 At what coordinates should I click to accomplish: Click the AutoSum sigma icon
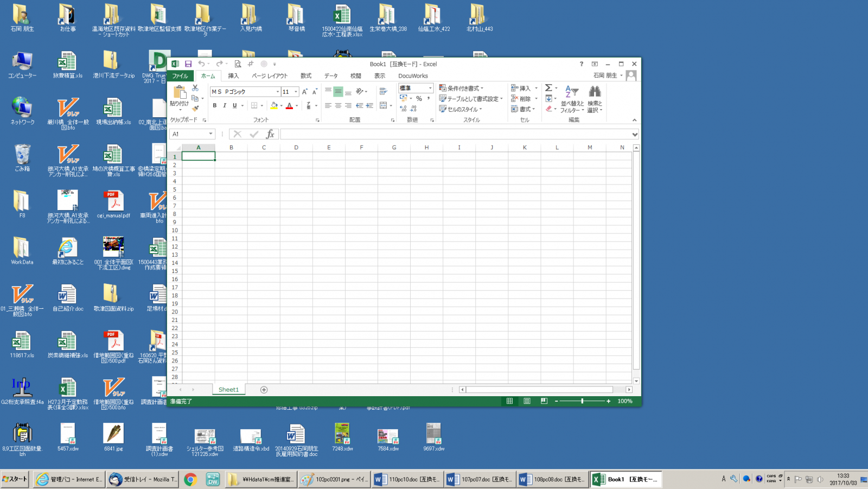tap(548, 88)
